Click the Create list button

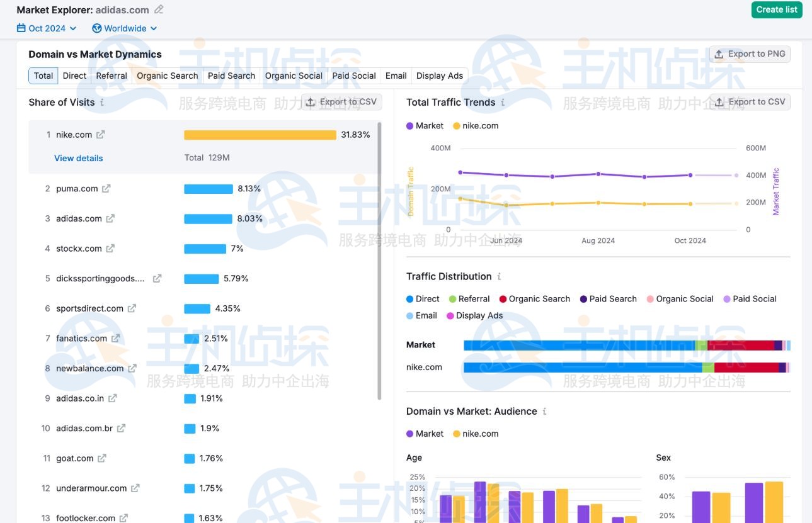point(776,9)
